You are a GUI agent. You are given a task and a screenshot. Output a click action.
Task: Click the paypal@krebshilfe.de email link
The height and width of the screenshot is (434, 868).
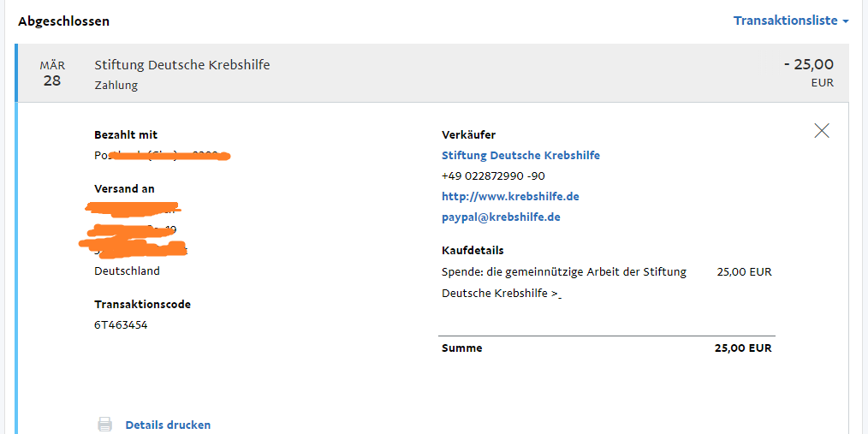[x=501, y=217]
